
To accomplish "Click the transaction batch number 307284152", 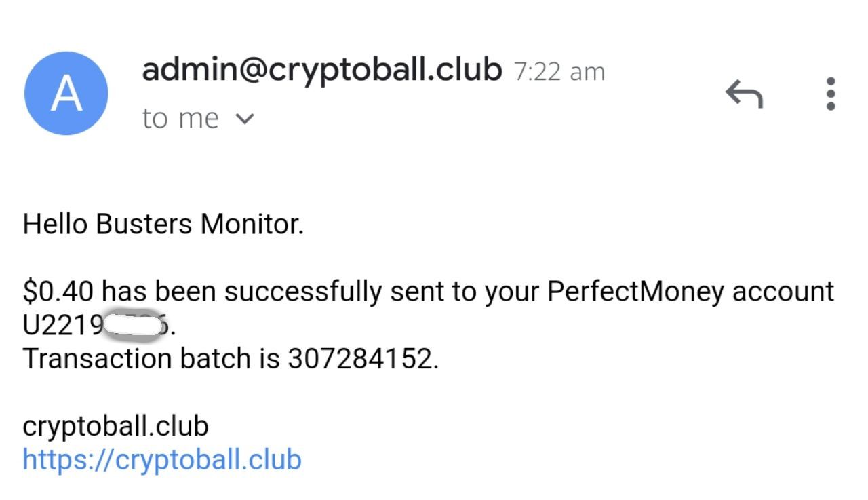I will coord(362,358).
